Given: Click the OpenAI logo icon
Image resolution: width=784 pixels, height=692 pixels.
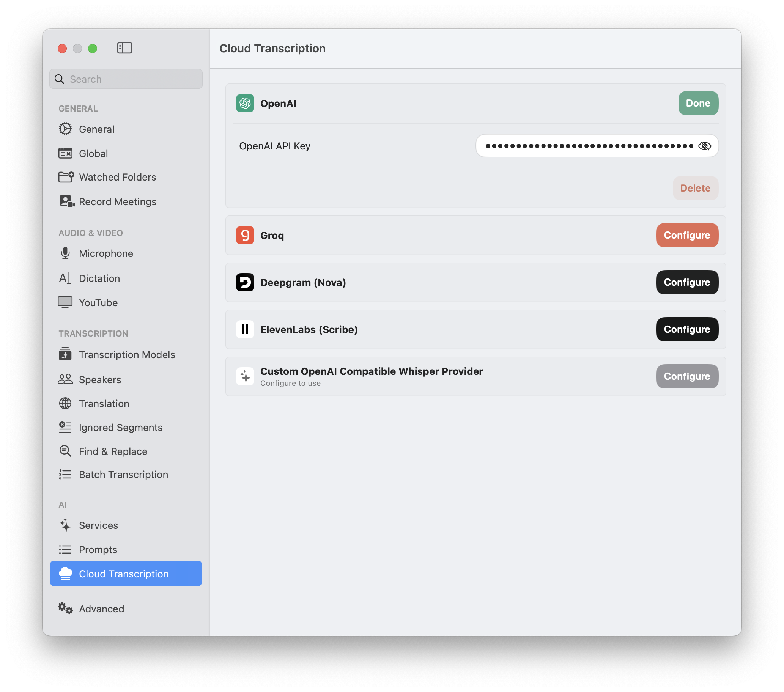Looking at the screenshot, I should click(245, 103).
